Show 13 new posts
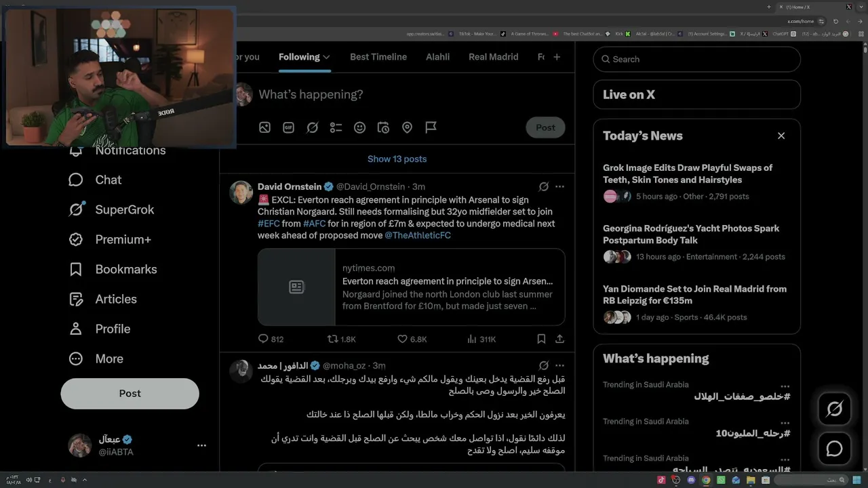868x488 pixels. [397, 159]
